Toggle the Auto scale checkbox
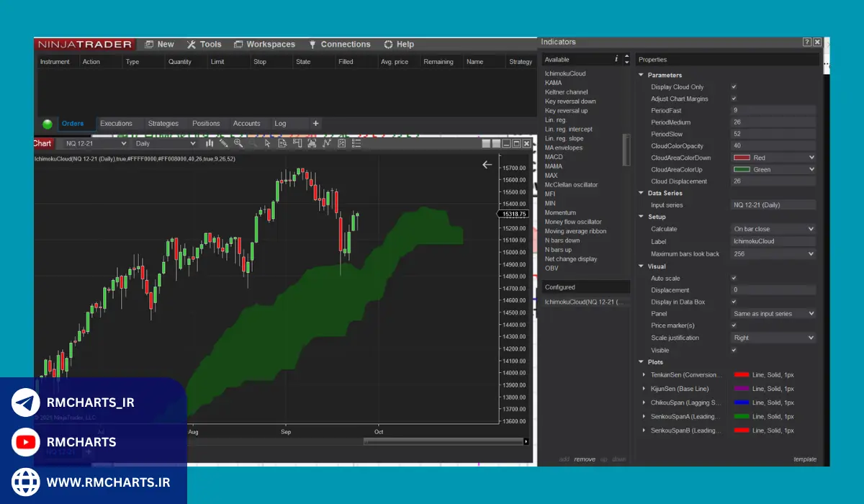 (734, 278)
